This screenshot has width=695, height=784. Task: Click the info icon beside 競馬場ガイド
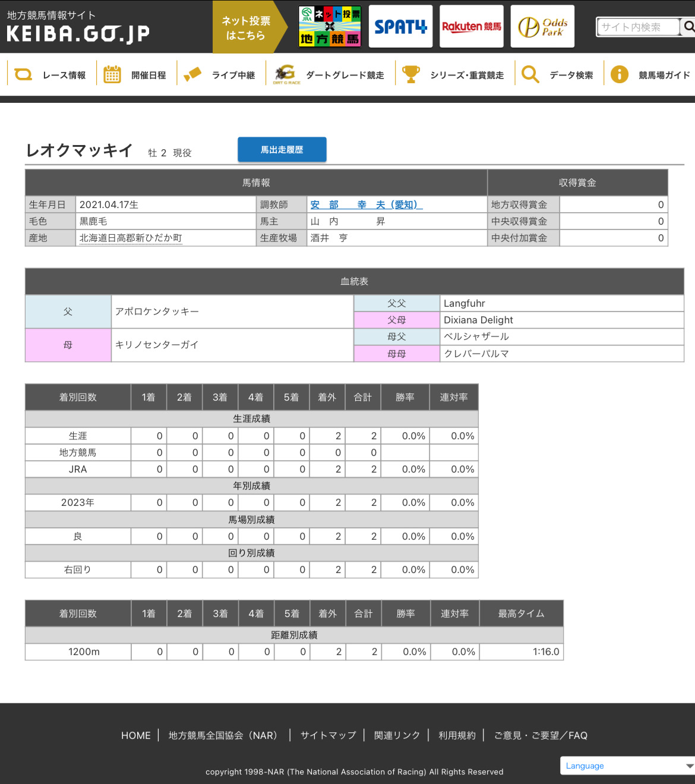(x=620, y=75)
